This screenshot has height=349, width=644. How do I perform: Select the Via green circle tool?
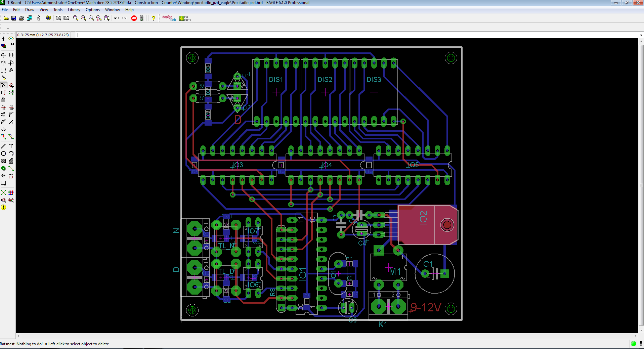pos(3,168)
